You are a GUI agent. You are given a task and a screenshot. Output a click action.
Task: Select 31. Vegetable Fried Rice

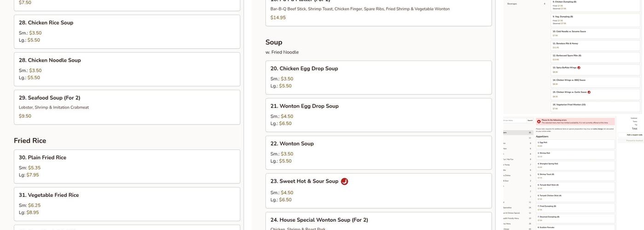[127, 204]
